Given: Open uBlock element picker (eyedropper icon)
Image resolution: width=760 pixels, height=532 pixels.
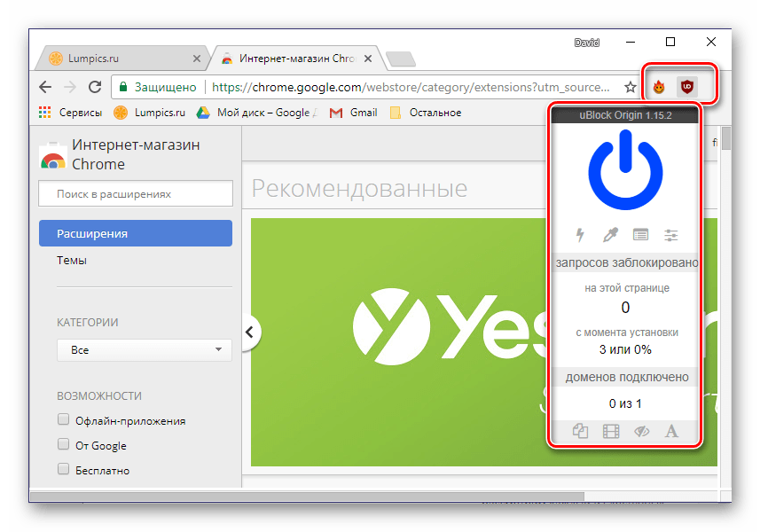Looking at the screenshot, I should point(610,235).
